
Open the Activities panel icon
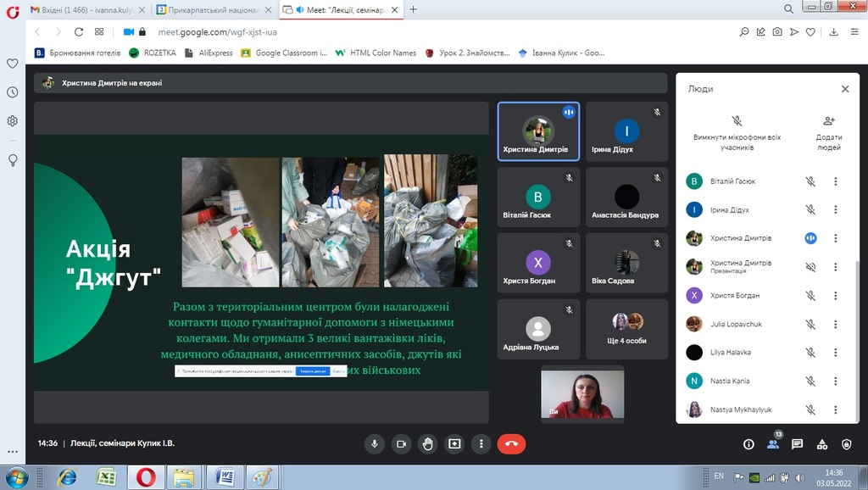[x=821, y=443]
